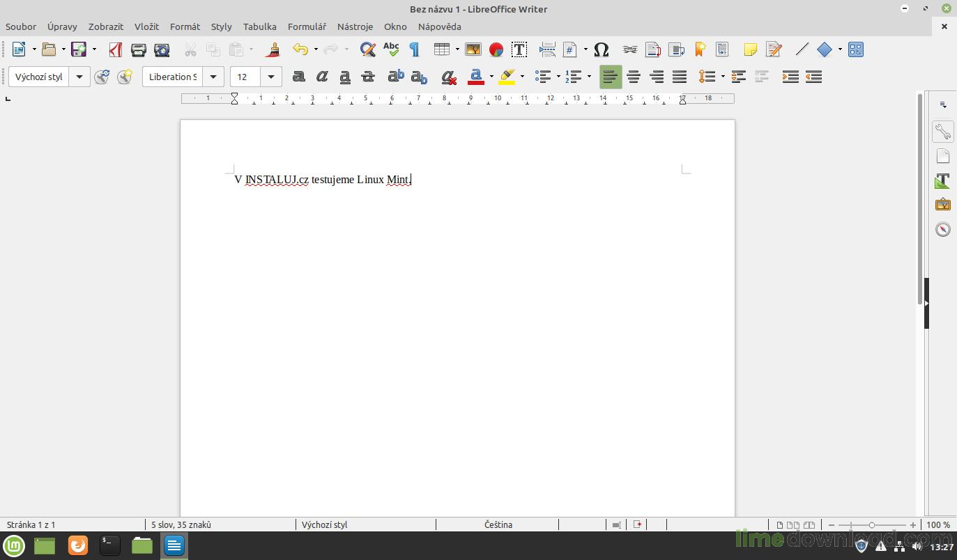Open the Nástroje menu
This screenshot has width=957, height=560.
pyautogui.click(x=355, y=26)
